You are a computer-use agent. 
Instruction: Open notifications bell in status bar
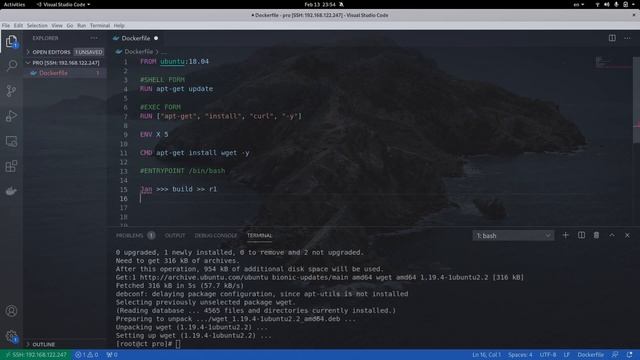tap(630, 355)
